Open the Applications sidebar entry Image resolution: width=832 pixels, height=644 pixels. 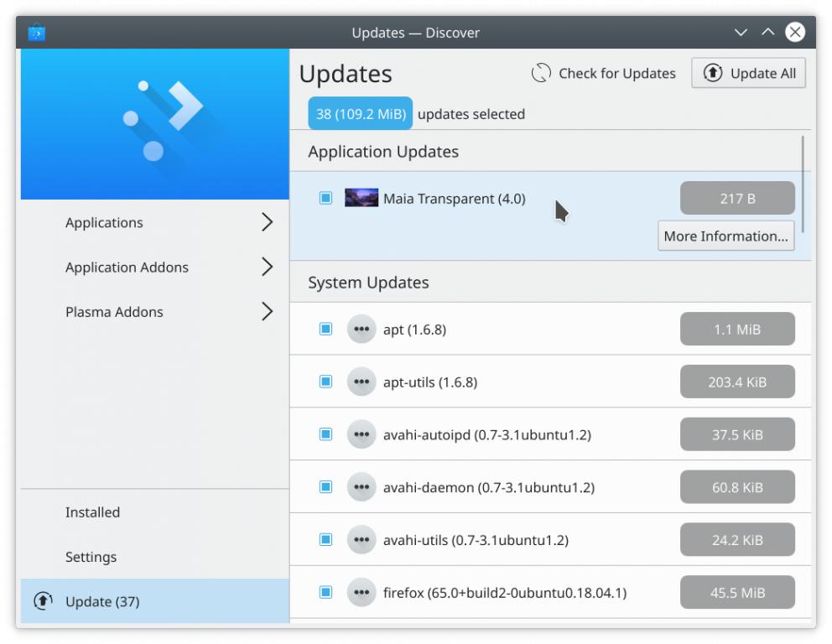[x=155, y=222]
